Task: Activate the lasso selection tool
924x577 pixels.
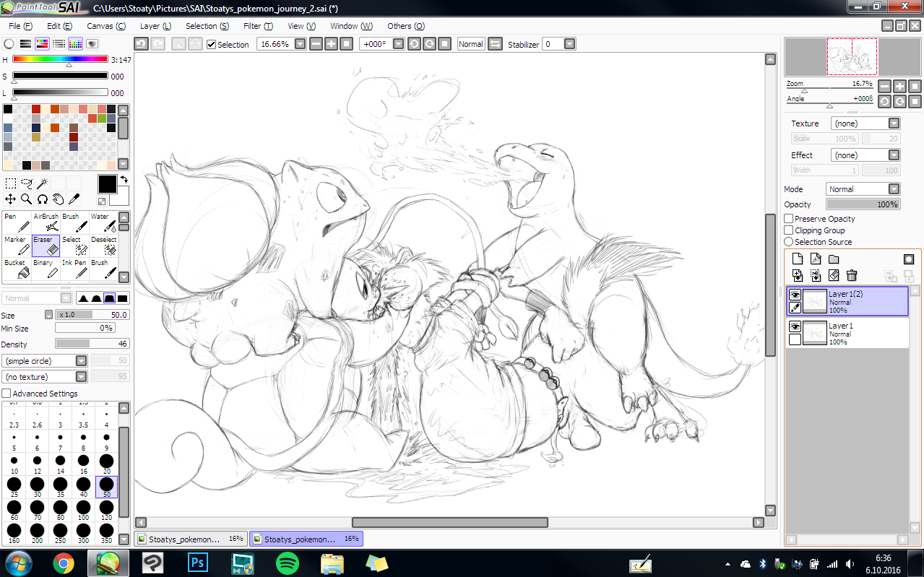Action: coord(26,183)
